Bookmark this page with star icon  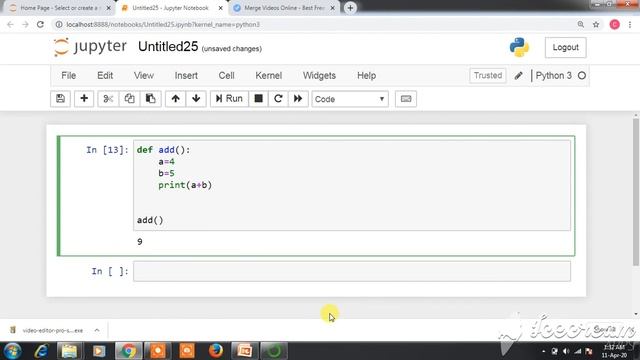click(x=596, y=24)
